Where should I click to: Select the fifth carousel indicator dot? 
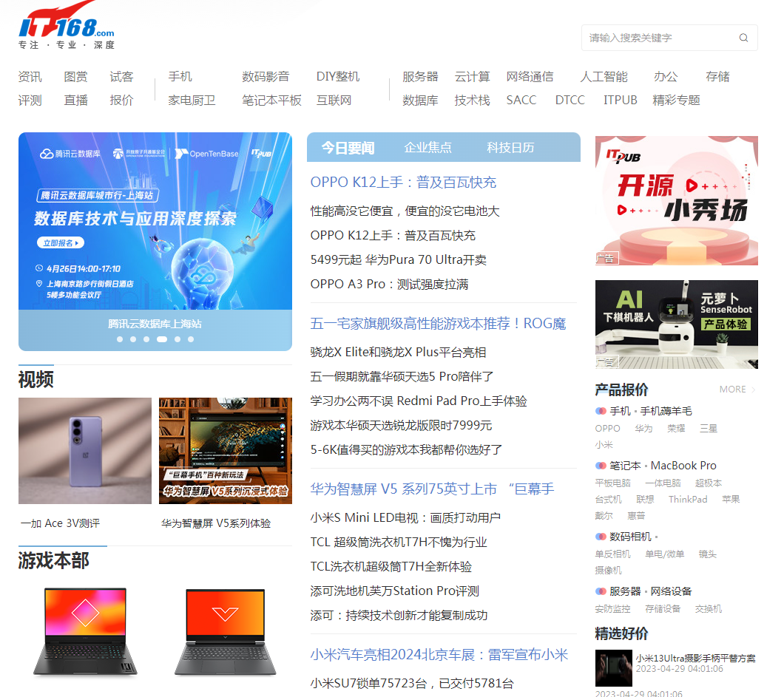178,339
